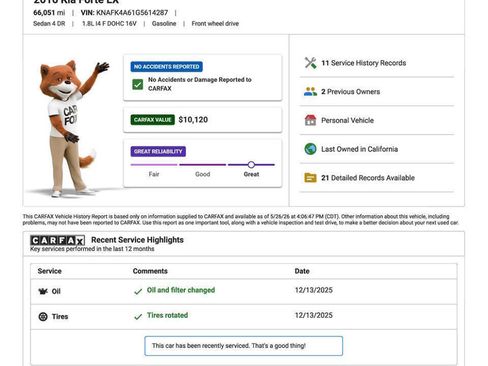Image resolution: width=488 pixels, height=366 pixels.
Task: Click Last Owned in California
Action: (x=360, y=149)
